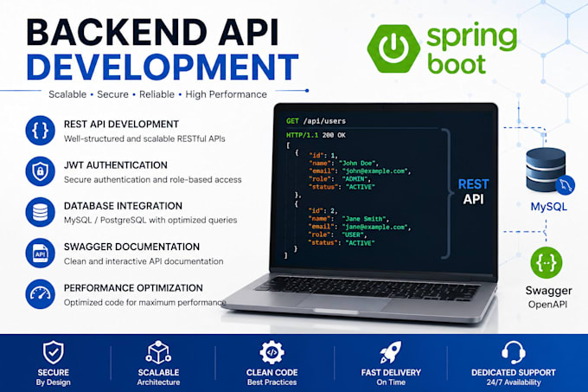Screen dimensions: 588x392
Task: Click "GET /api/users" on the laptop screen
Action: (x=316, y=121)
